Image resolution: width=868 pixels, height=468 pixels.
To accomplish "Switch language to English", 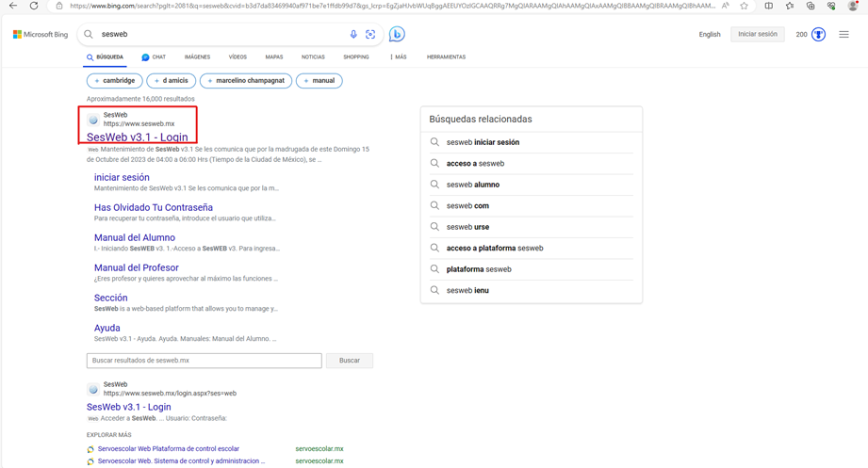I will pyautogui.click(x=709, y=34).
